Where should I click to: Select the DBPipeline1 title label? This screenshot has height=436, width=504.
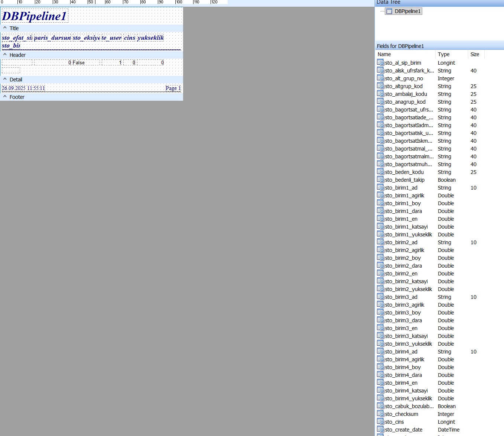[x=35, y=16]
